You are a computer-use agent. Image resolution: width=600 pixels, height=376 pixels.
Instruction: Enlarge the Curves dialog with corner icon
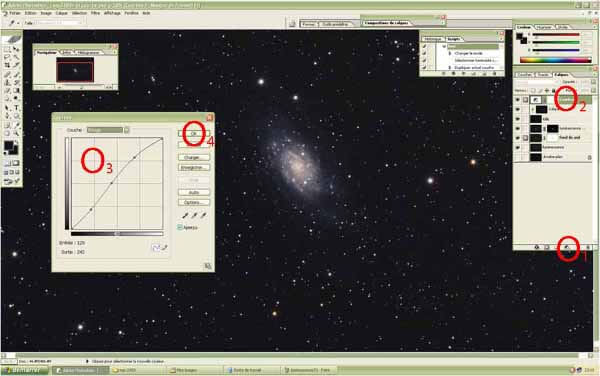coord(208,266)
